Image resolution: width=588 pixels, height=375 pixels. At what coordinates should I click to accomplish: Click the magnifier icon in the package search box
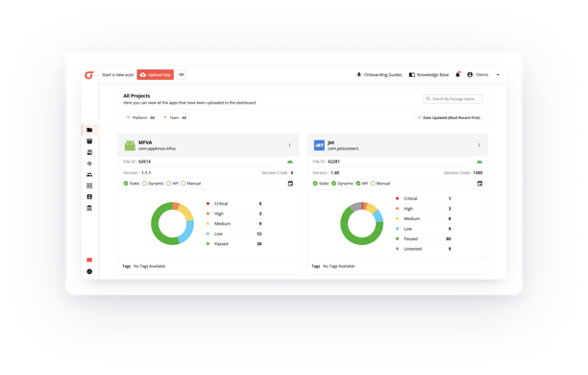coord(428,99)
